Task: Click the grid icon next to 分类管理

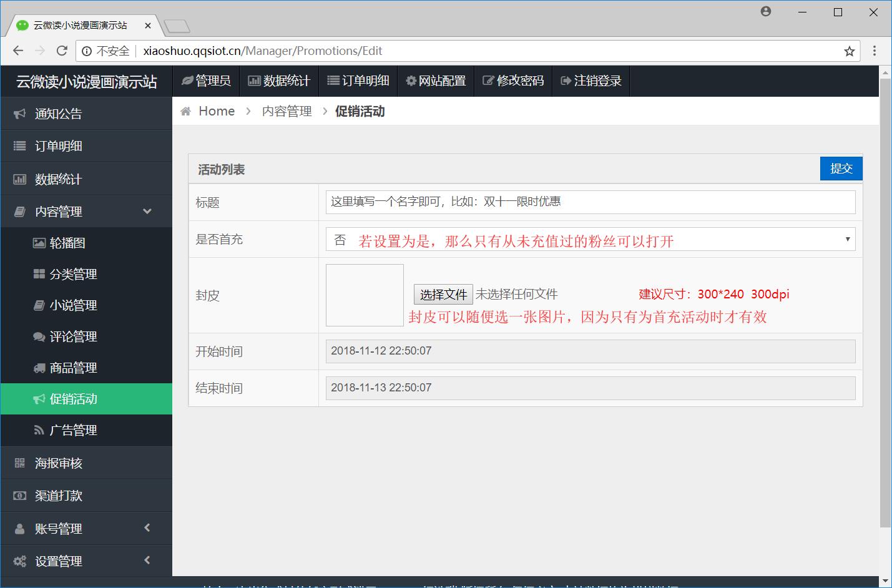Action: pyautogui.click(x=39, y=274)
